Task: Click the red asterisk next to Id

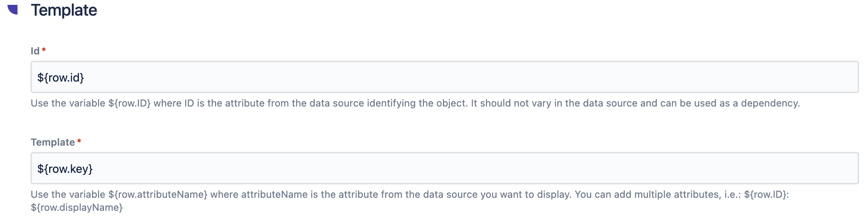Action: pyautogui.click(x=44, y=50)
